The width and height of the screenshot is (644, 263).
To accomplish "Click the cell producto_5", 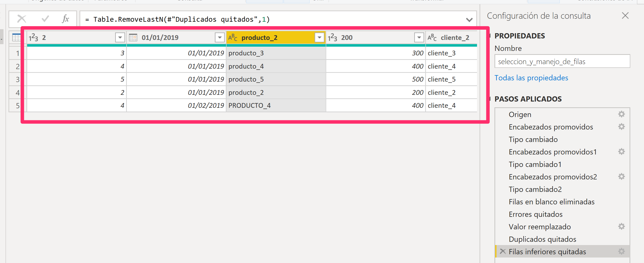I will pyautogui.click(x=276, y=80).
